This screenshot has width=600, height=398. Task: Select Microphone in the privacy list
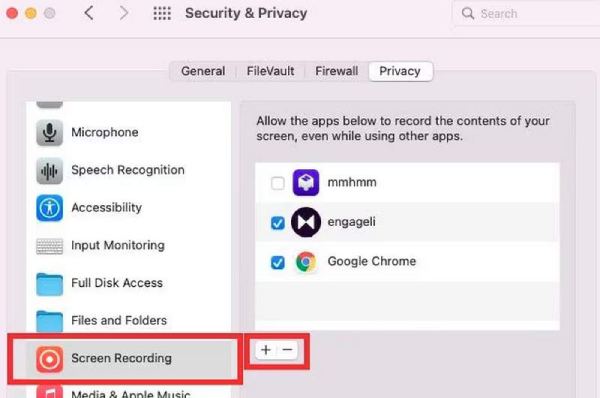pyautogui.click(x=128, y=132)
